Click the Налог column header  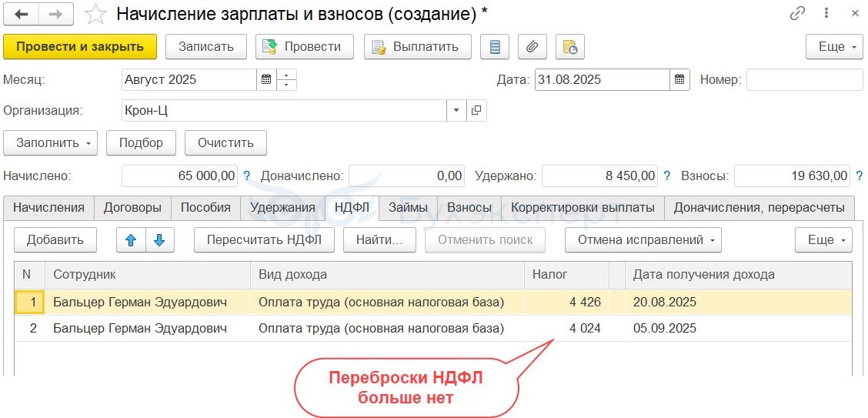click(x=567, y=275)
